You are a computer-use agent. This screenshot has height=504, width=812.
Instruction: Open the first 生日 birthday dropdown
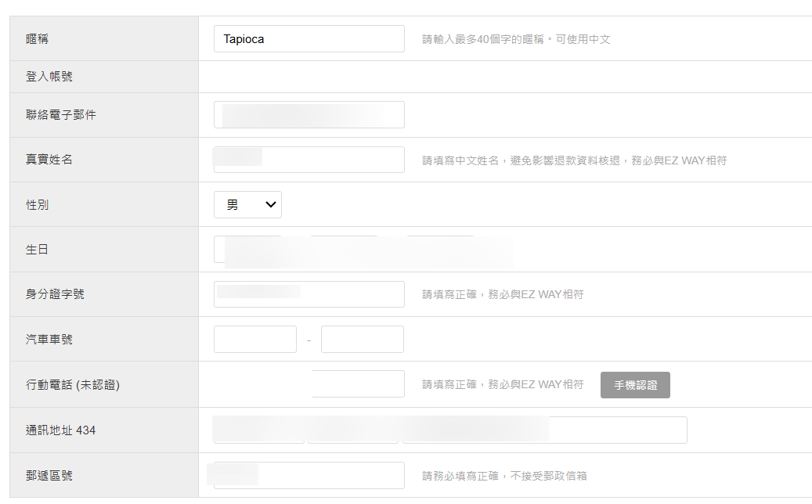tap(247, 250)
